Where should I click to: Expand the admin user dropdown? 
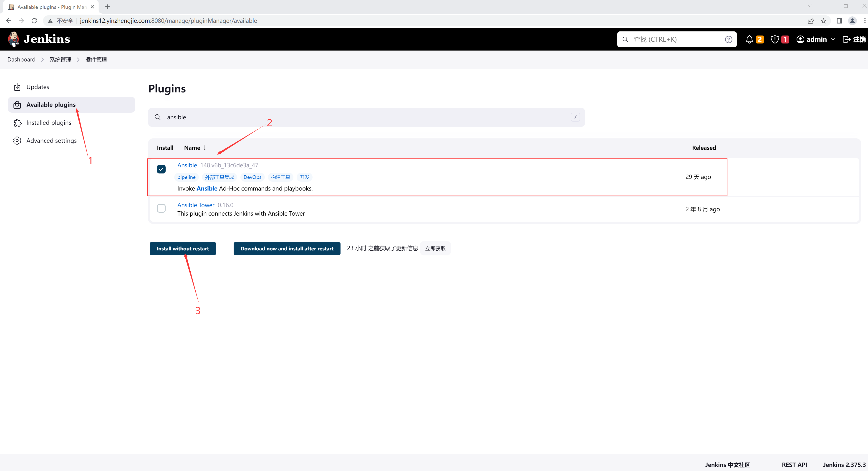pyautogui.click(x=833, y=39)
